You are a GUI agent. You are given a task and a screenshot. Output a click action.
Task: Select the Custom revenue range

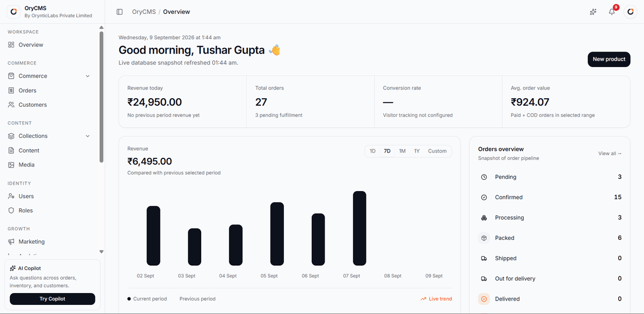pyautogui.click(x=437, y=151)
